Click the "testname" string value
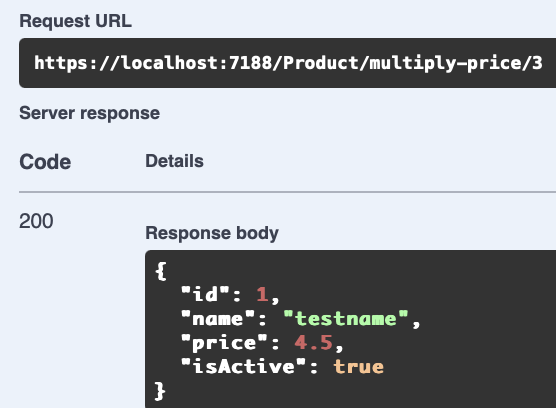This screenshot has height=408, width=556. tap(346, 318)
